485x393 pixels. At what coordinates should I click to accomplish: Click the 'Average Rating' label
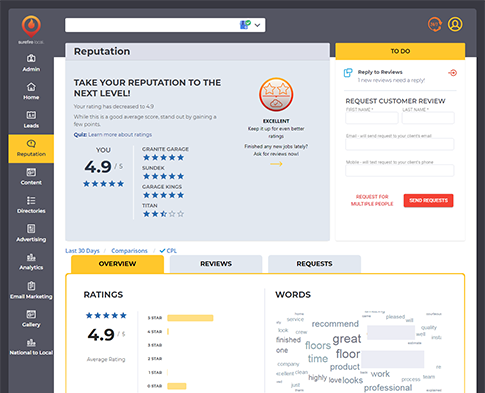pos(106,359)
